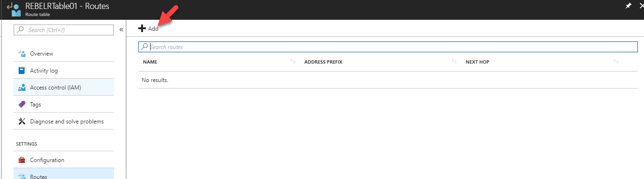644x179 pixels.
Task: Open Access control (IAM)
Action: pyautogui.click(x=64, y=88)
